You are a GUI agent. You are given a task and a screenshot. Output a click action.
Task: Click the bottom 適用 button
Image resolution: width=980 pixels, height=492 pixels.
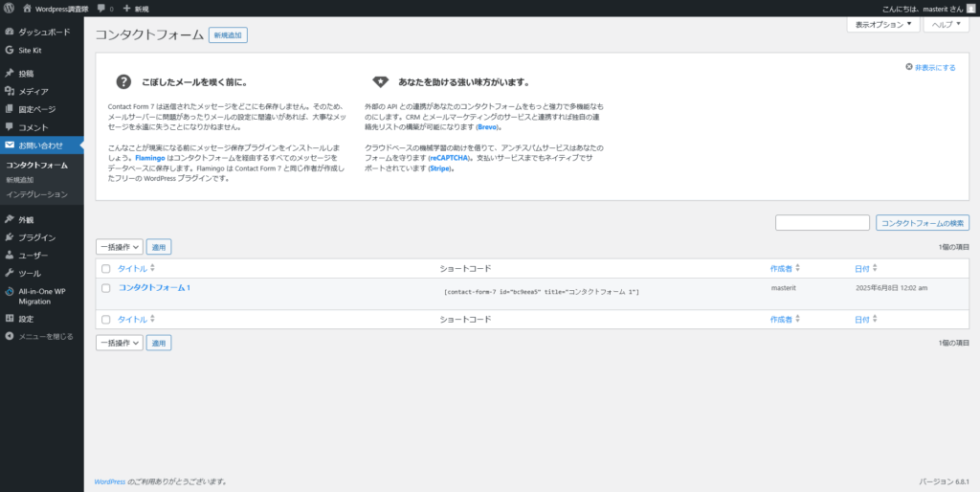click(159, 343)
